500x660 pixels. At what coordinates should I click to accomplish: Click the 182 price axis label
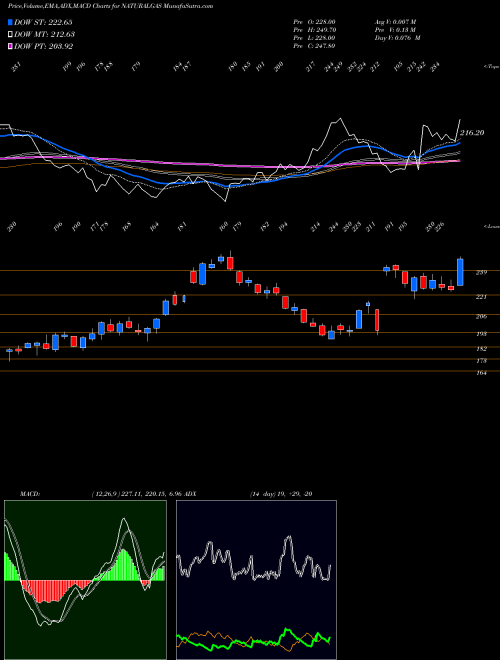[x=481, y=349]
